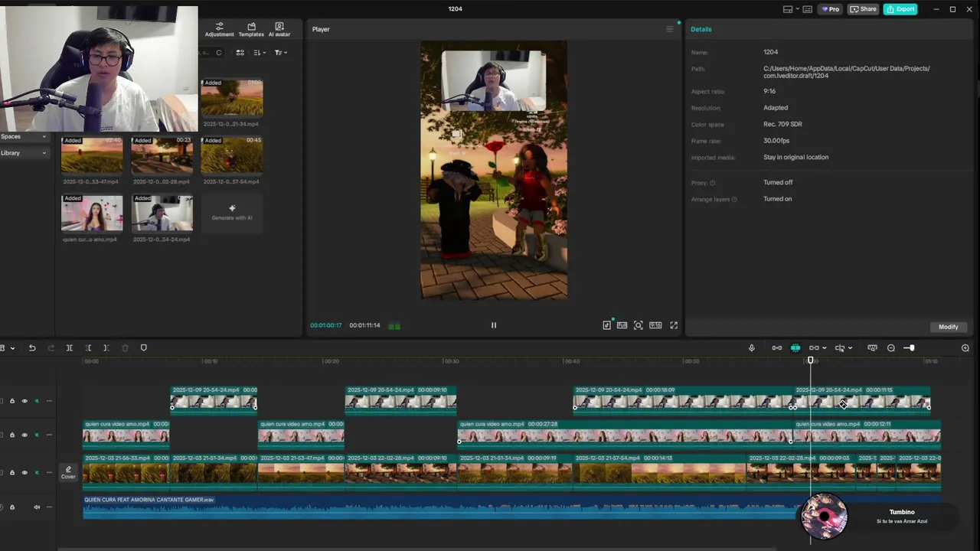This screenshot has height=551, width=980.
Task: Open the media filter dropdown
Action: pos(281,53)
